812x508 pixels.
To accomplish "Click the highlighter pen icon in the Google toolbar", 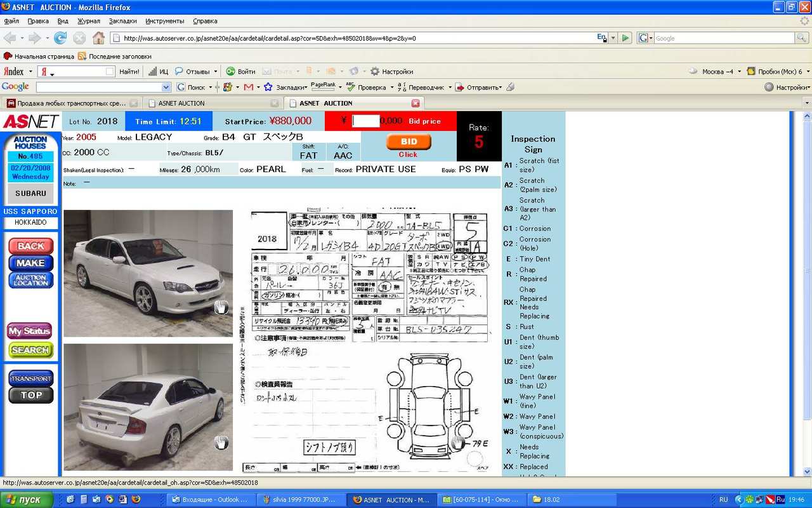I will coord(510,87).
